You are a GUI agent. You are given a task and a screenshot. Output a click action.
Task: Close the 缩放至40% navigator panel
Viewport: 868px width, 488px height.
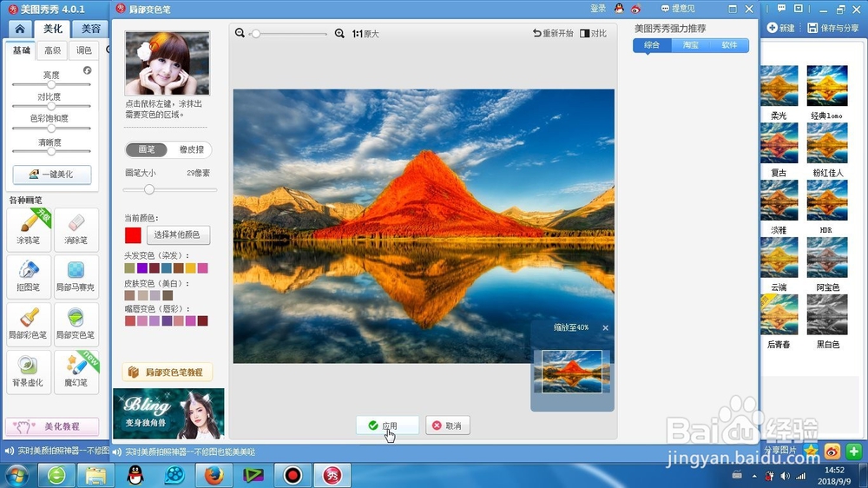(x=606, y=327)
